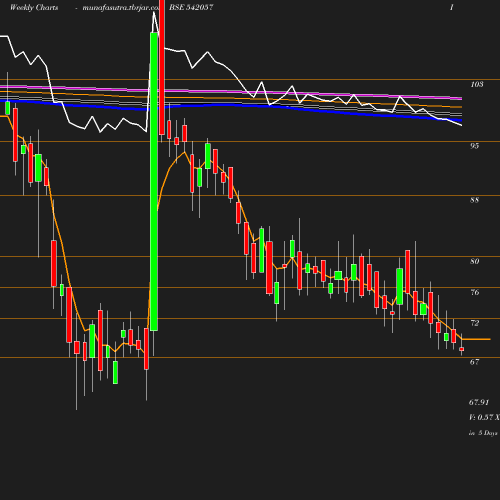Image resolution: width=500 pixels, height=500 pixels.
Task: Click the 88 price axis label
Action: (x=475, y=200)
